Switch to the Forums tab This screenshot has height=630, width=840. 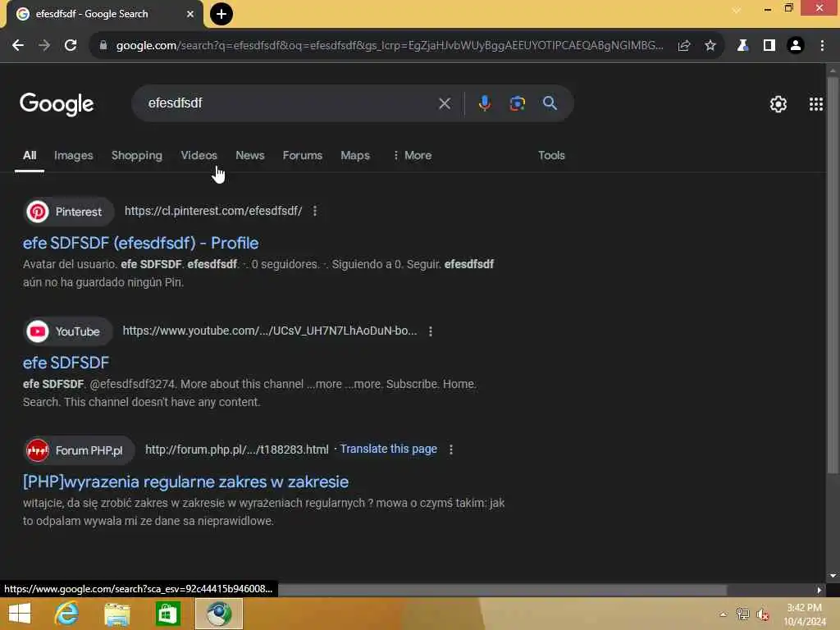302,155
